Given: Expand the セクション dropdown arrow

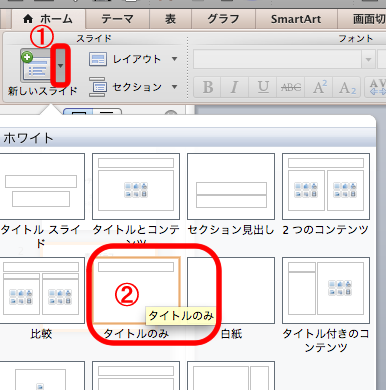Looking at the screenshot, I should coord(174,87).
